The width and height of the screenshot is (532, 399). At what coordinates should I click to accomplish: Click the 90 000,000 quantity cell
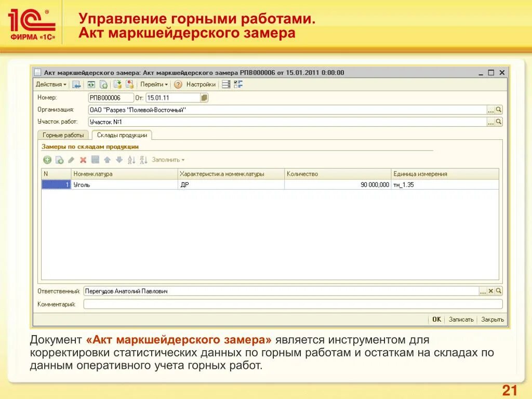point(338,184)
